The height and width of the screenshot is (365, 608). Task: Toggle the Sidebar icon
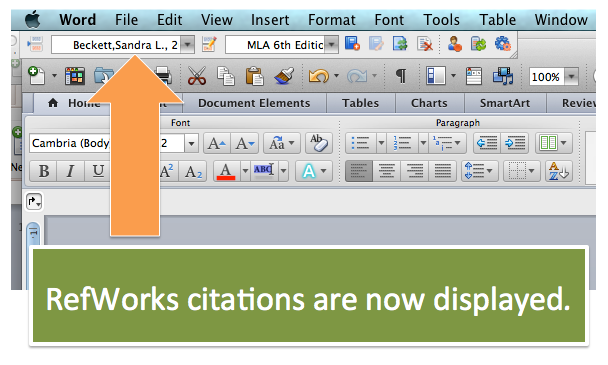[435, 76]
